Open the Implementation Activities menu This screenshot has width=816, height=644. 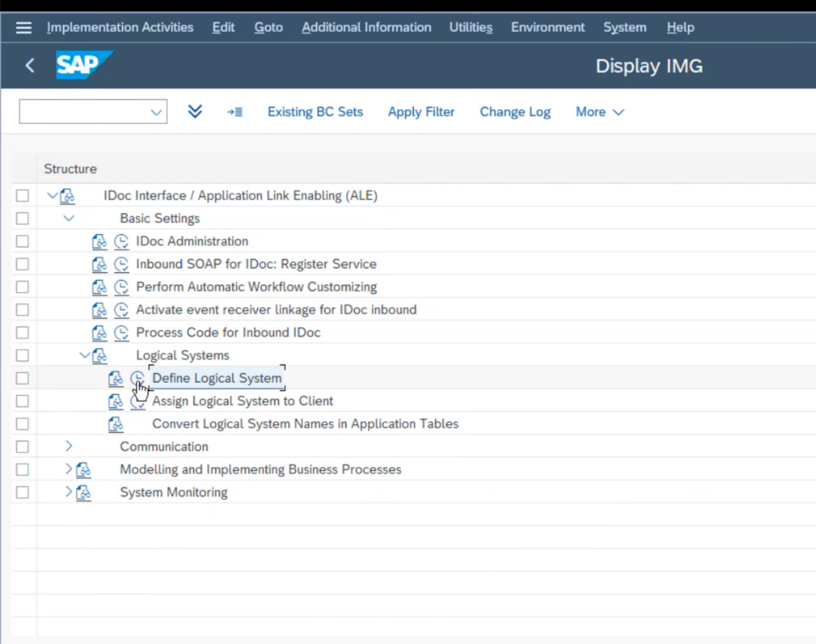point(120,27)
